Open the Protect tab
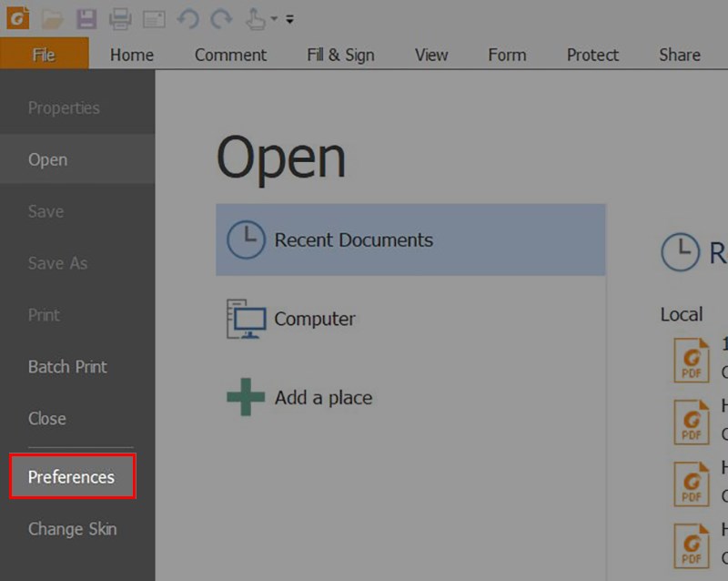 click(x=592, y=55)
